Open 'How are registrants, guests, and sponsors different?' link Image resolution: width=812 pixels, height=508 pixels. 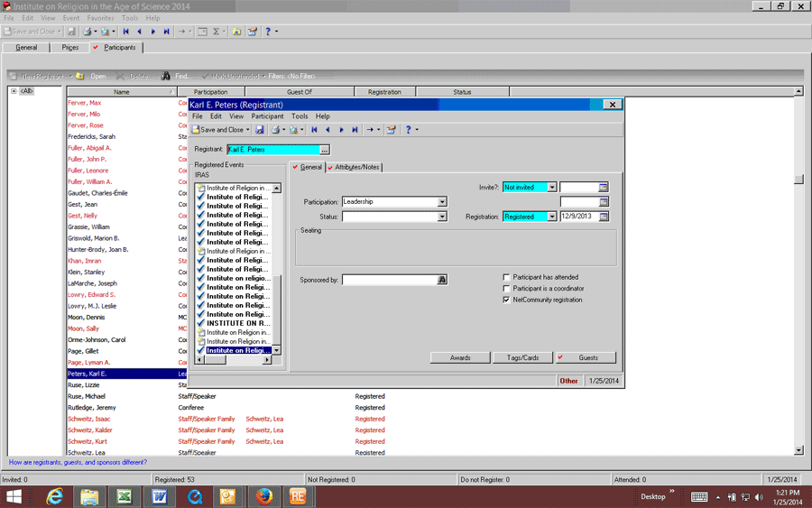coord(78,462)
